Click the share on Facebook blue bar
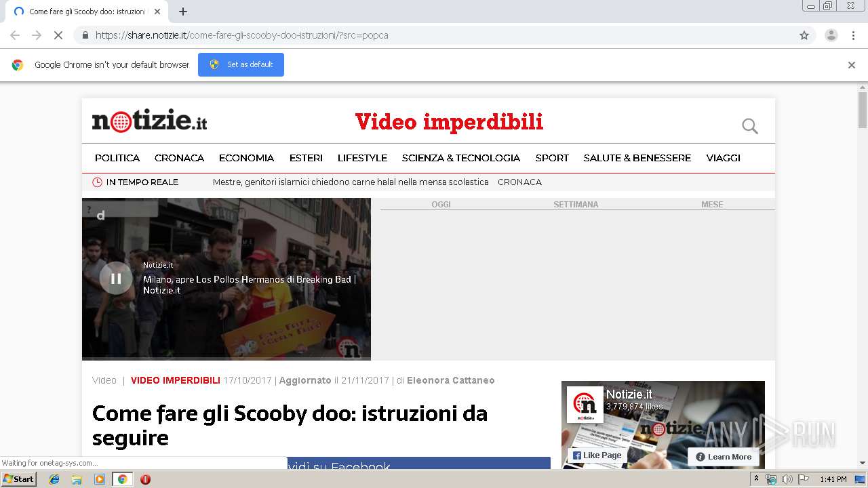 [419, 463]
